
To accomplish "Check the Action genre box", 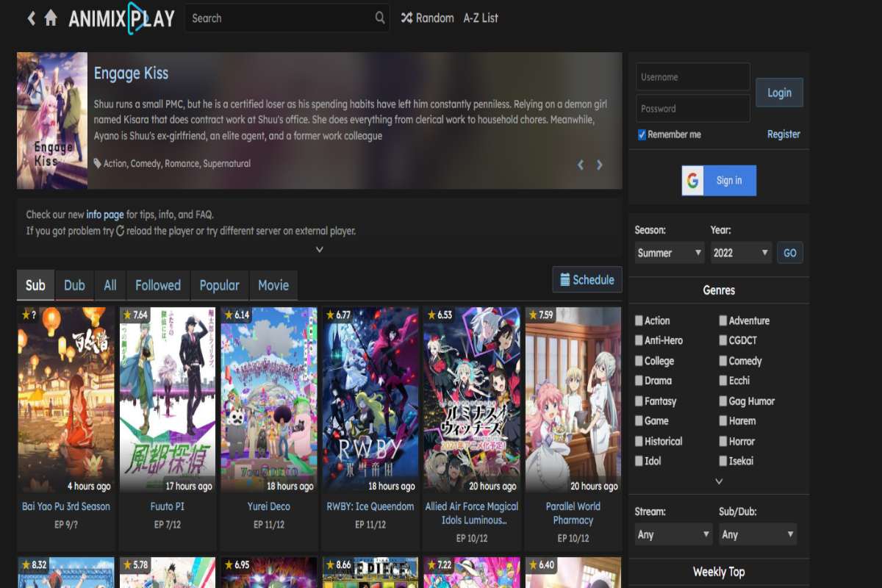I will [x=639, y=320].
